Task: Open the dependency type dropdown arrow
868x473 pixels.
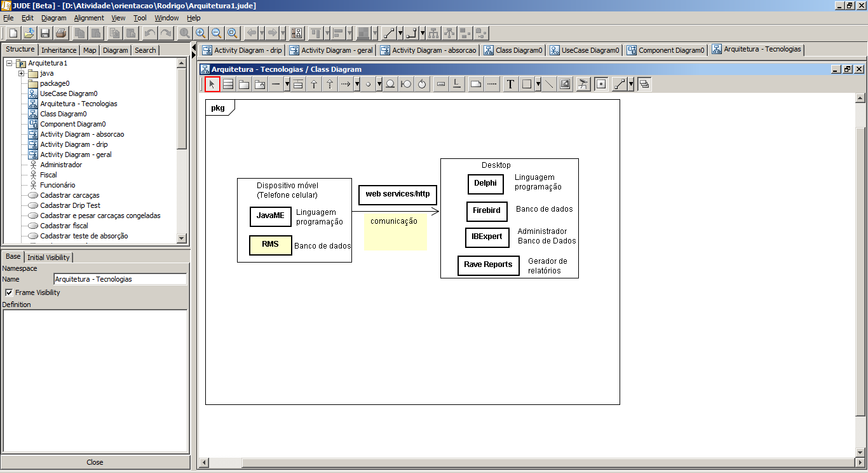Action: click(x=357, y=84)
